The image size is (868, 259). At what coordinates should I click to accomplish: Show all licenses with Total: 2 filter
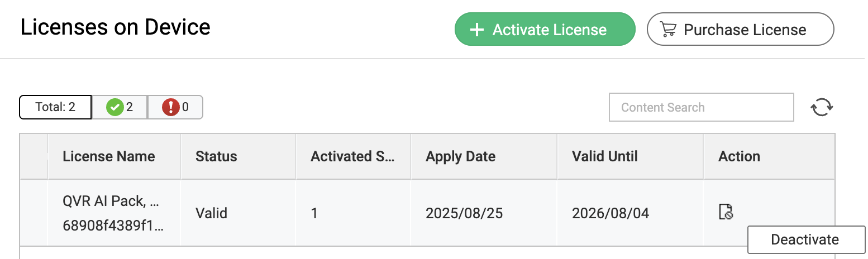pyautogui.click(x=55, y=107)
